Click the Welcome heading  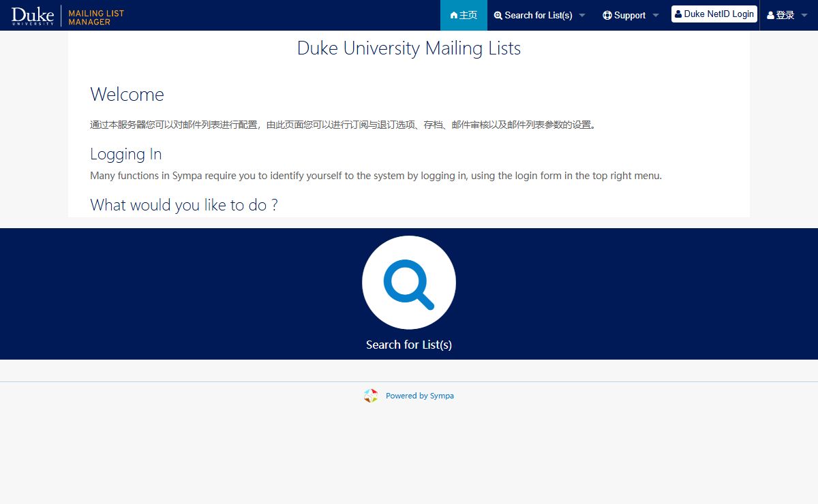[x=127, y=94]
